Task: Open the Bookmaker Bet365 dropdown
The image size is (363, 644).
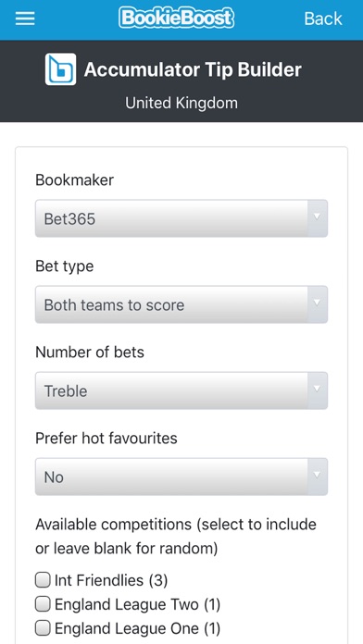Action: tap(181, 218)
